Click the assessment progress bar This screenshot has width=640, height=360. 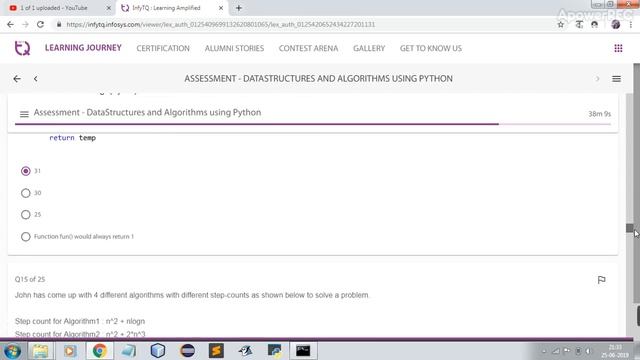(x=313, y=124)
